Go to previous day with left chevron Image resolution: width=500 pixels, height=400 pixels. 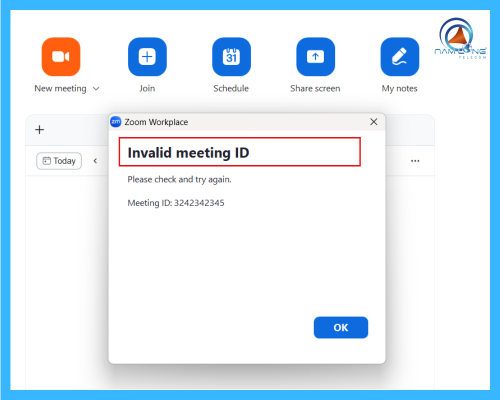click(x=95, y=161)
